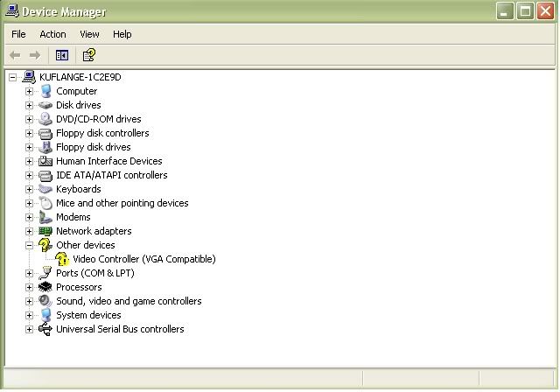Select the 'KUFLANGE-1C2E9D' label
560x392 pixels.
(x=80, y=77)
